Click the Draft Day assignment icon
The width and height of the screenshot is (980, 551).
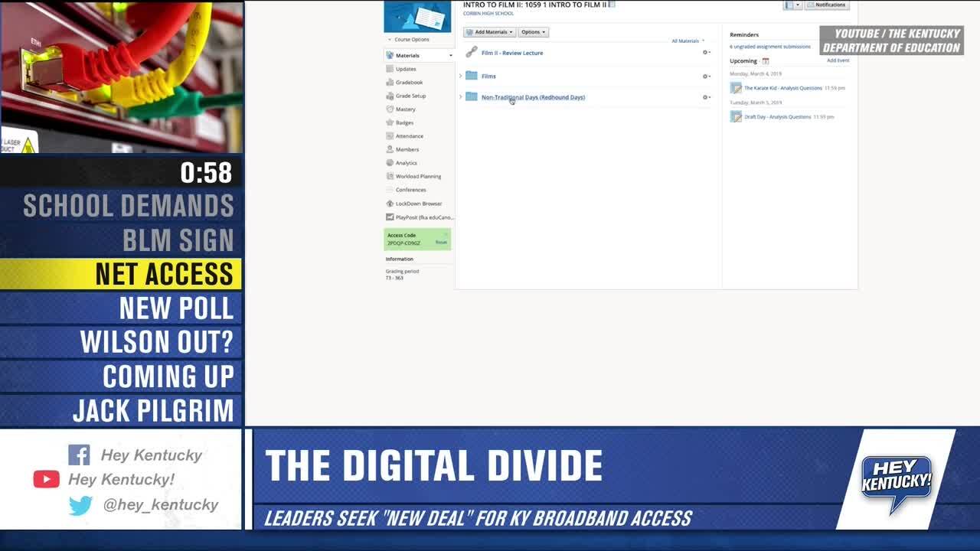pyautogui.click(x=736, y=116)
